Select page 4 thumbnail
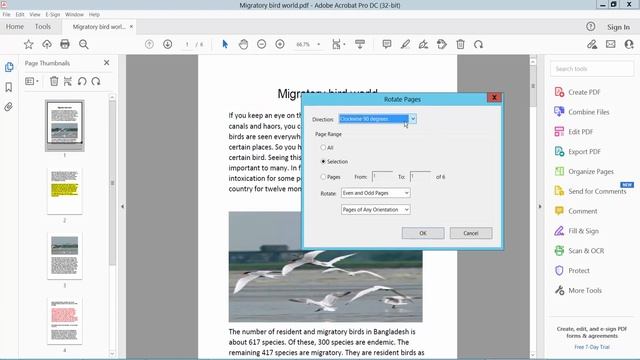The height and width of the screenshot is (360, 640). tap(64, 321)
